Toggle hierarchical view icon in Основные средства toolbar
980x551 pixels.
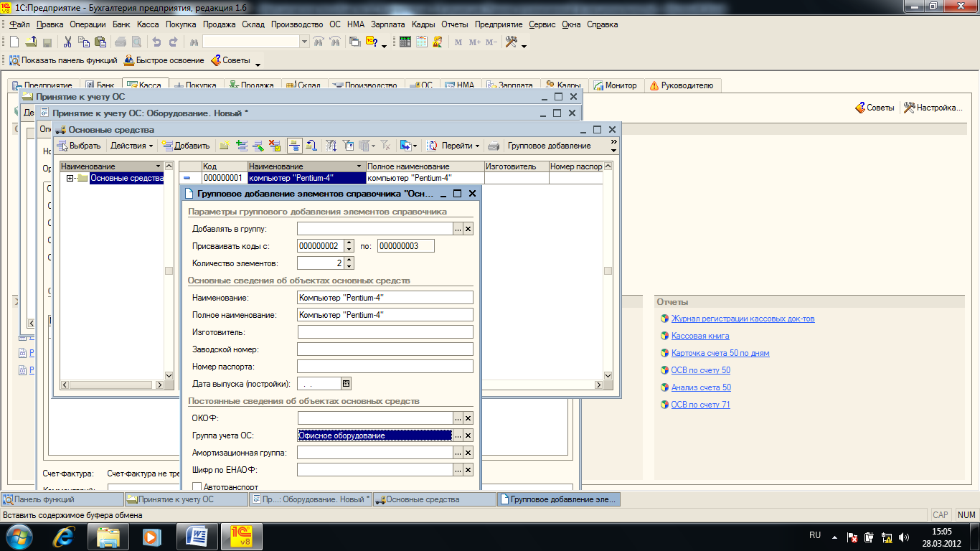click(x=293, y=146)
